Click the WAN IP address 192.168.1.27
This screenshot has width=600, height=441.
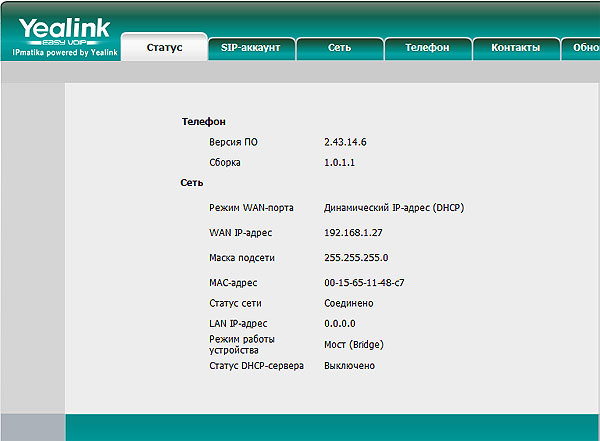pos(353,233)
